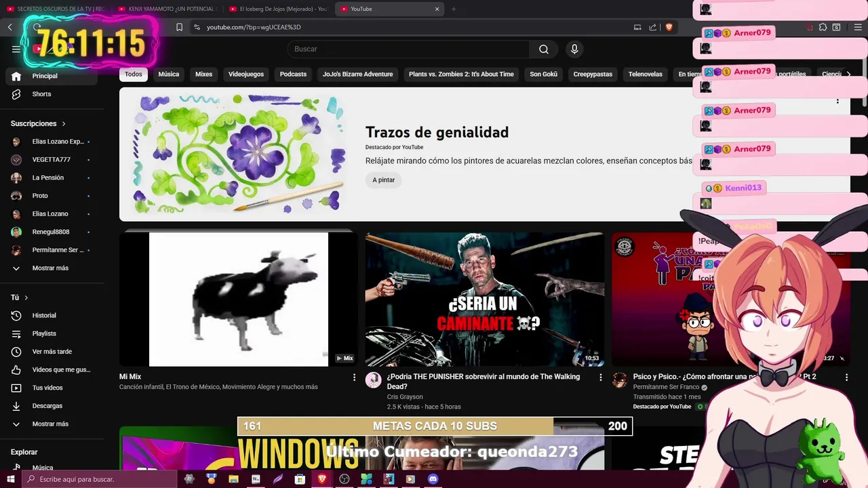Open the YouTube hamburger guide menu
Screen dimensions: 868x488
click(16, 49)
